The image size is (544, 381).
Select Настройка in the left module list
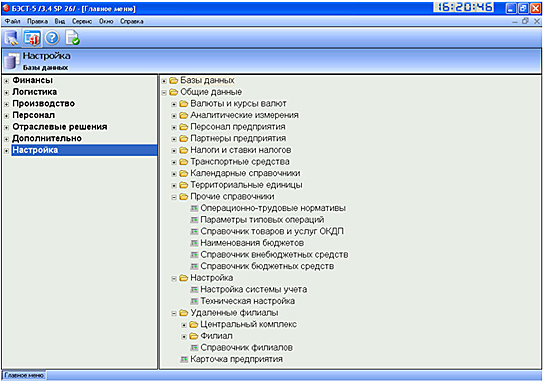pyautogui.click(x=84, y=150)
